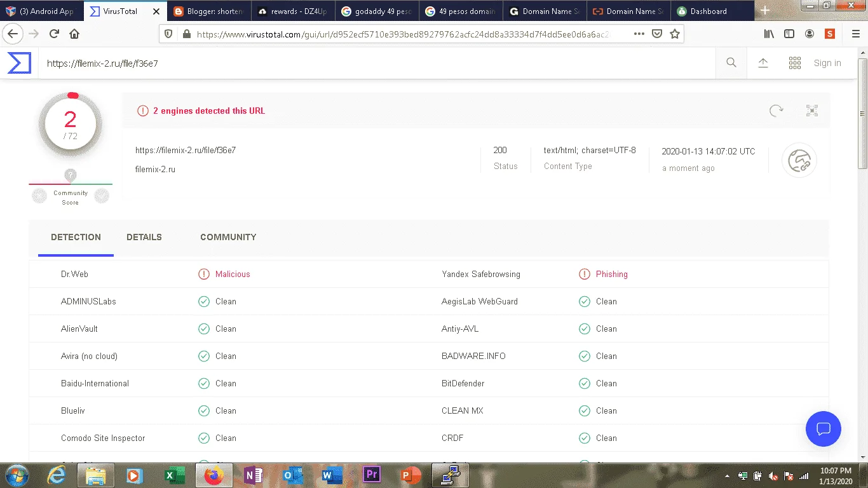Toggle the Firefox sidebar icon
The height and width of the screenshot is (488, 868).
(789, 34)
